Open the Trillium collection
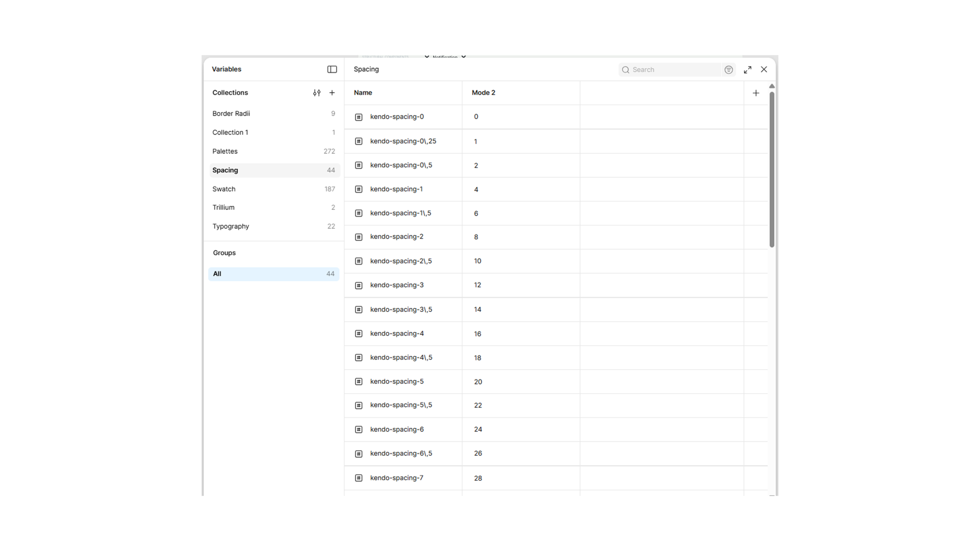The image size is (980, 551). (274, 207)
